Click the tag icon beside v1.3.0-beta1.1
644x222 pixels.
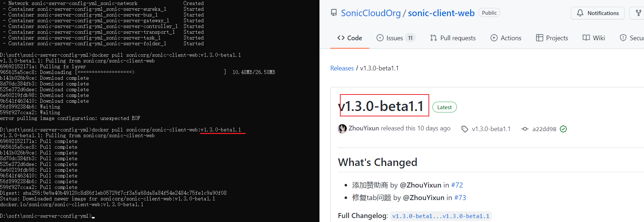(x=465, y=129)
